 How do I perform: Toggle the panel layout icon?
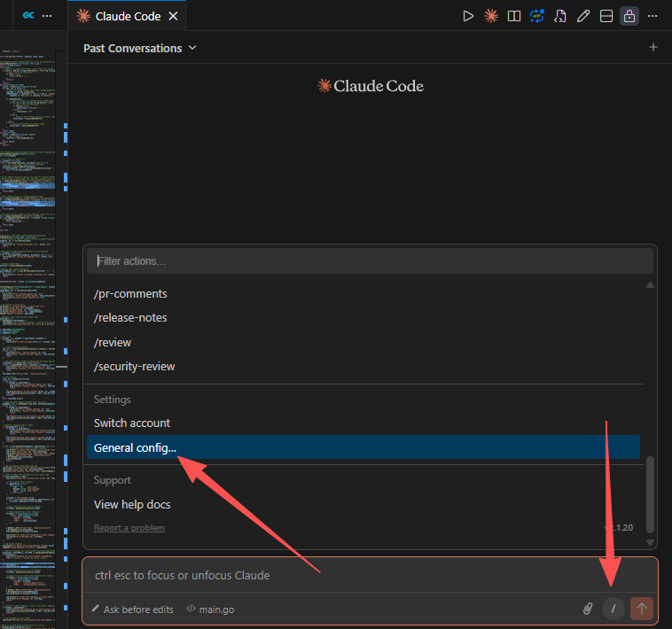click(606, 16)
